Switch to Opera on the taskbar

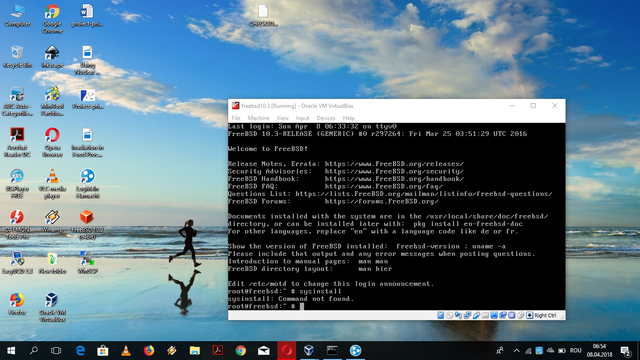287,351
